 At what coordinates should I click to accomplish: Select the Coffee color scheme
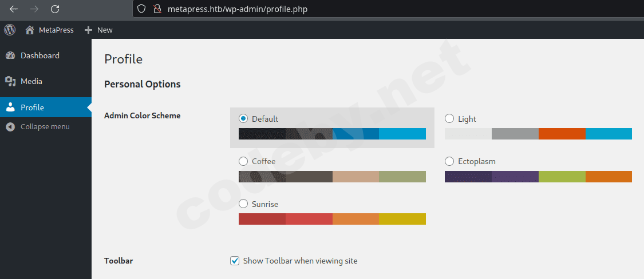click(243, 161)
